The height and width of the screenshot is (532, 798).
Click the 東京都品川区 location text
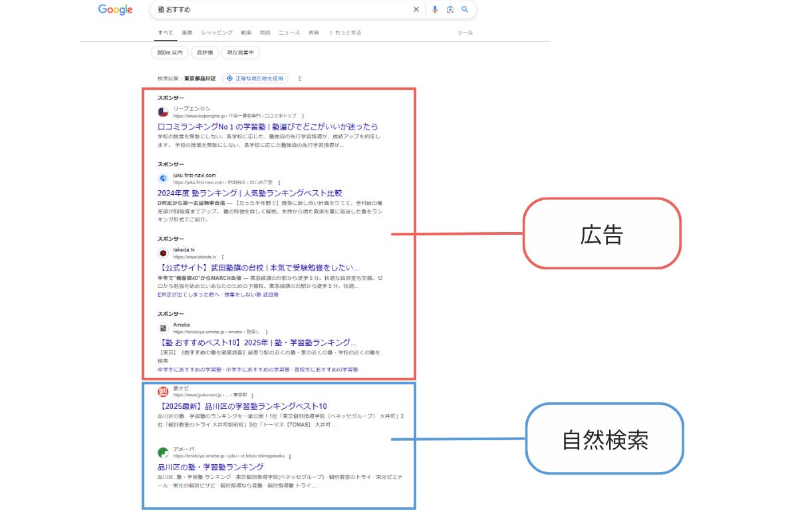coord(199,78)
